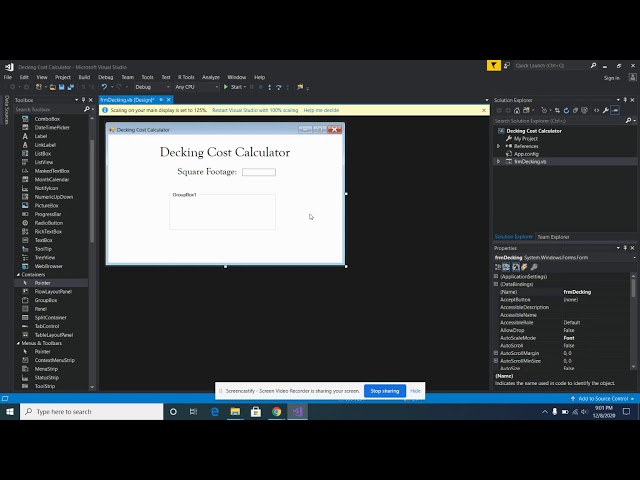This screenshot has height=480, width=640.
Task: Click Categorized view icon in Properties panel
Action: (x=498, y=267)
